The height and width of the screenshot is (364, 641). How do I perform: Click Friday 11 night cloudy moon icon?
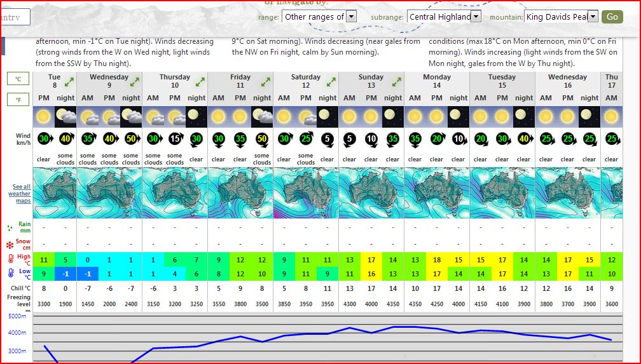(x=262, y=116)
